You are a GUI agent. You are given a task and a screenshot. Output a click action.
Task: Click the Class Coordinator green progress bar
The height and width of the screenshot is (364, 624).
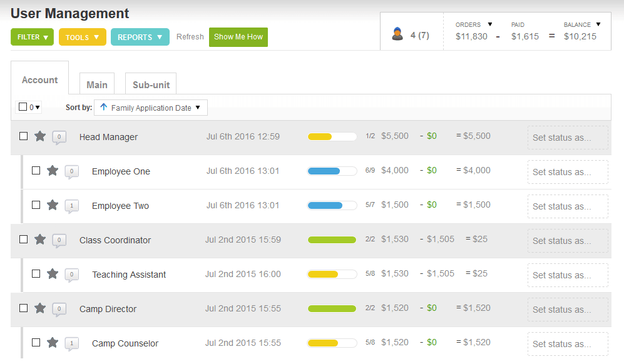point(332,240)
